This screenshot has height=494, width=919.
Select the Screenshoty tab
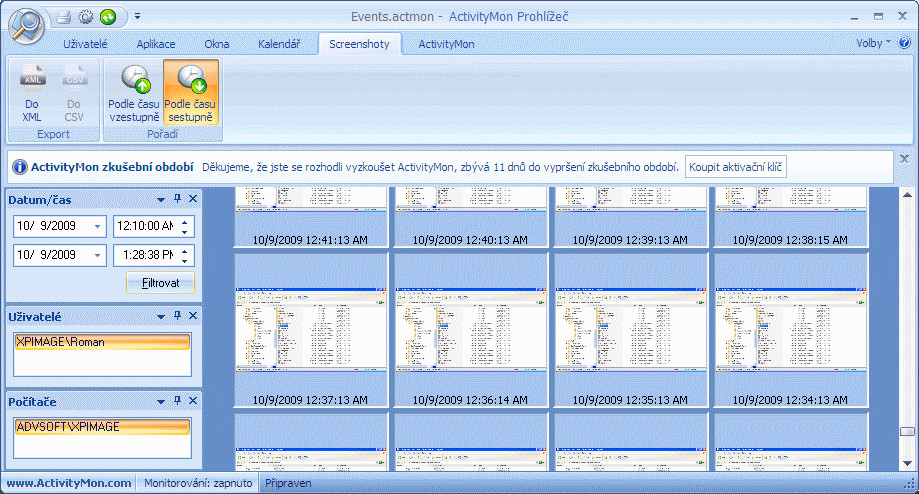click(359, 44)
